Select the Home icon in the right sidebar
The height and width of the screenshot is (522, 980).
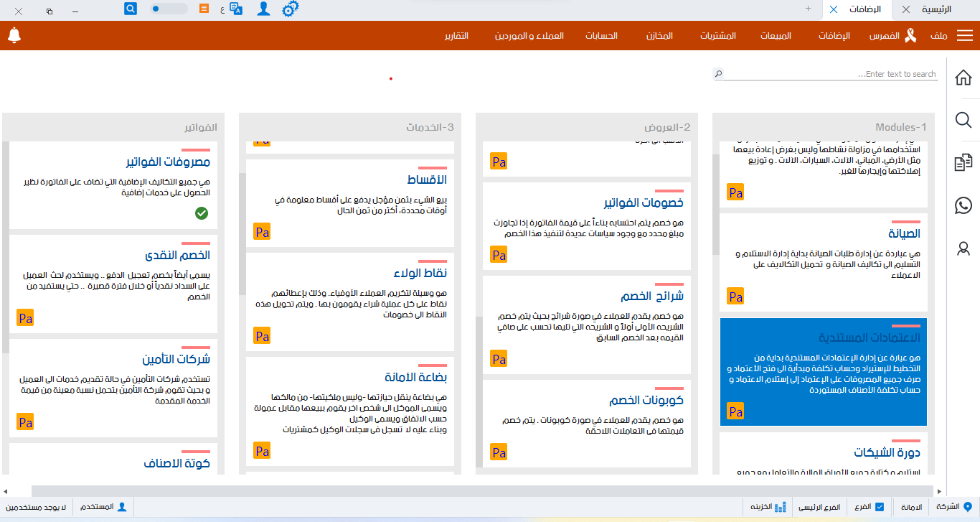(963, 78)
